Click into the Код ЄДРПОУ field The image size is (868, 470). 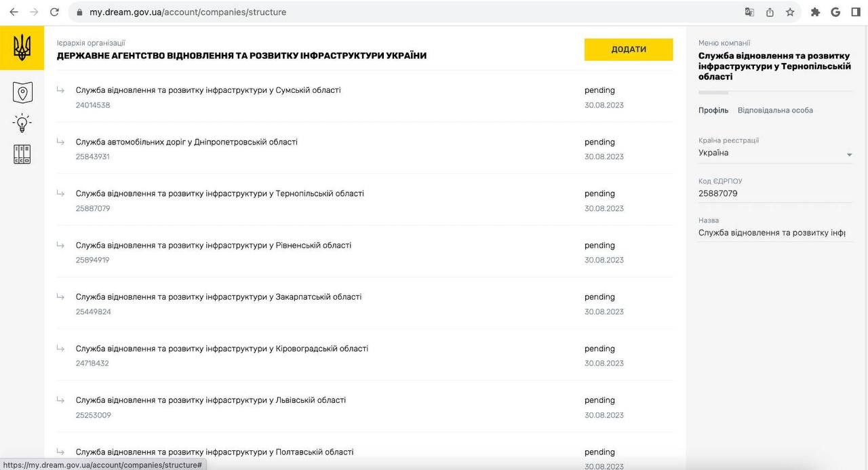tap(774, 194)
